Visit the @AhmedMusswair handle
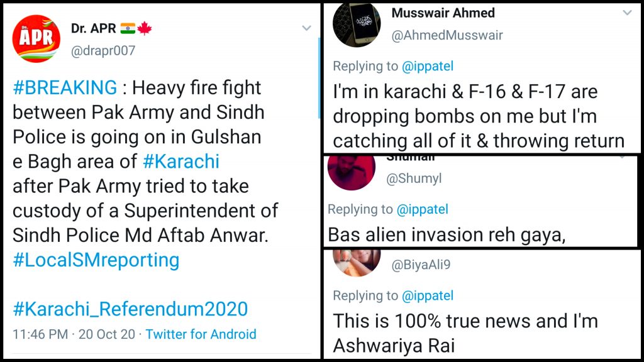The height and width of the screenshot is (362, 644). tap(447, 35)
